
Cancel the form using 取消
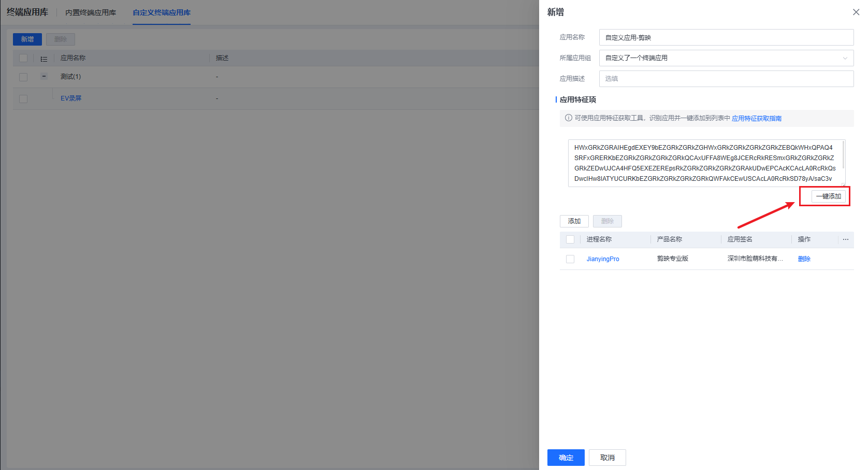[x=607, y=458]
